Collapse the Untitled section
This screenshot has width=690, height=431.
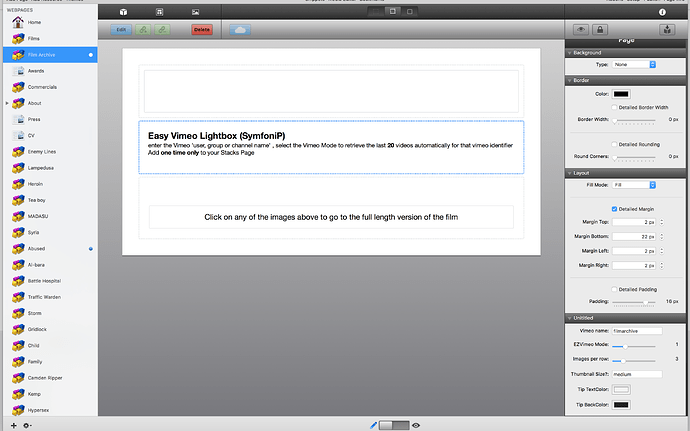pyautogui.click(x=569, y=318)
